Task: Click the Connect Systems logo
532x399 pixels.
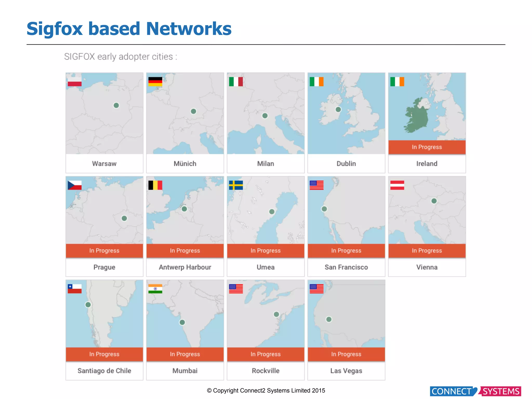Action: pos(475,391)
